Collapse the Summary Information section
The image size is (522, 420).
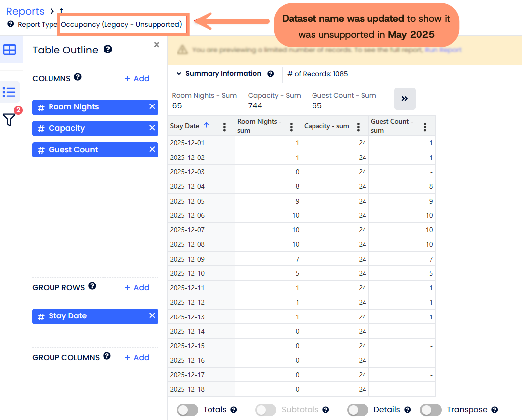(179, 74)
